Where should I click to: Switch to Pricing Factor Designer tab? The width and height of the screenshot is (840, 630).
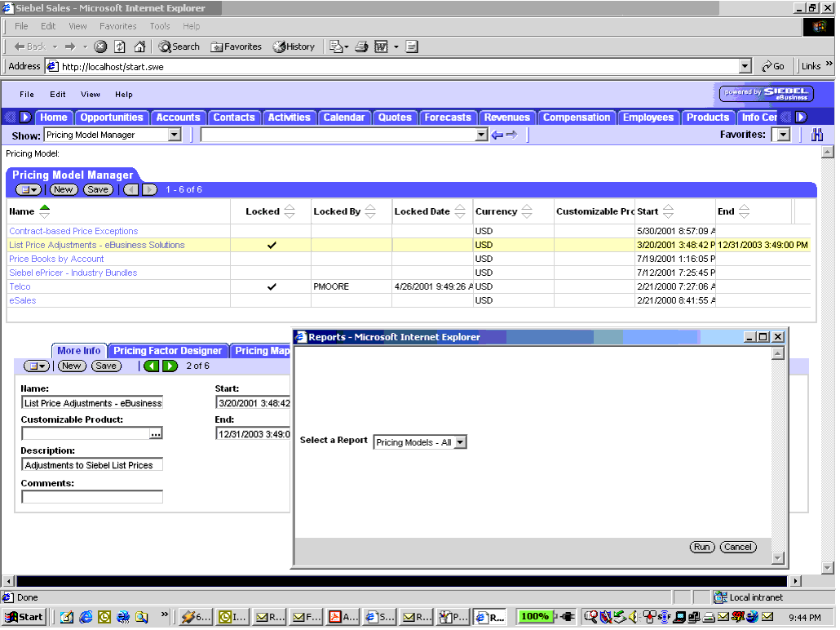(168, 351)
